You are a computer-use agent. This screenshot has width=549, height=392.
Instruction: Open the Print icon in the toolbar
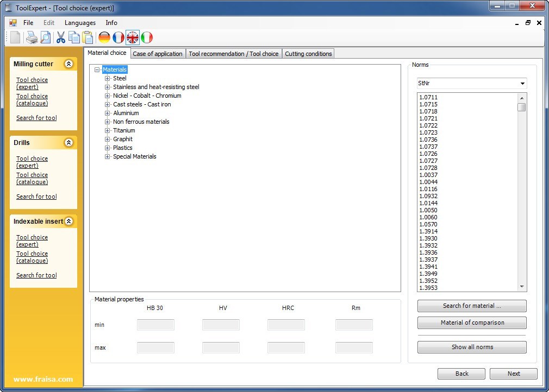coord(32,38)
